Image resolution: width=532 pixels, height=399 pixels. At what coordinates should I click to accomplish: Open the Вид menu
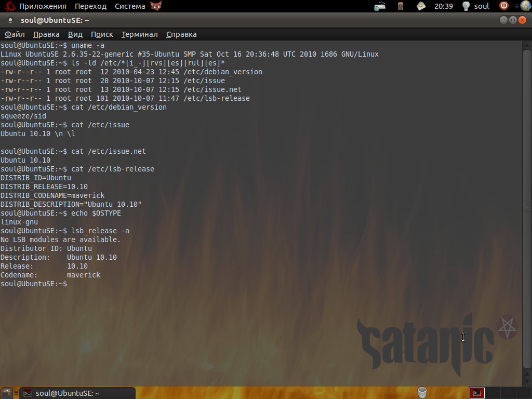[x=75, y=34]
